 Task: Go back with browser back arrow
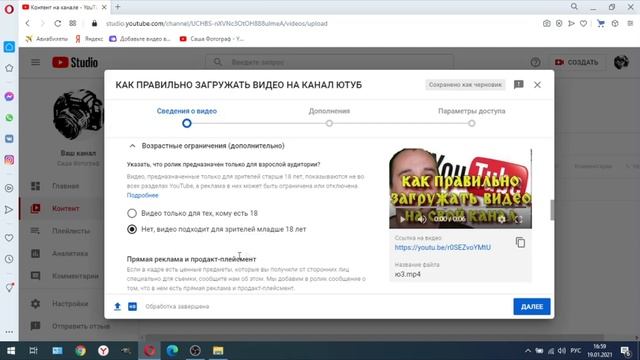[x=28, y=23]
